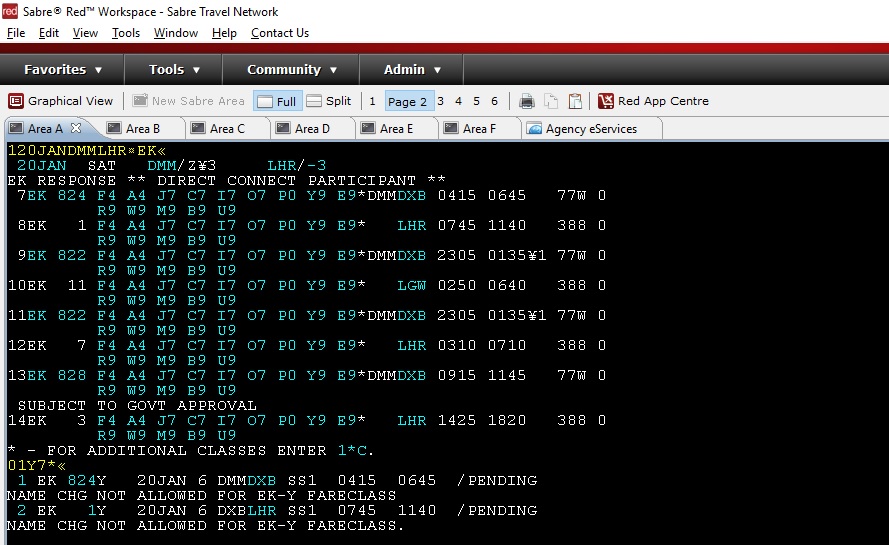This screenshot has width=889, height=545.
Task: Open the Help menu
Action: click(224, 33)
